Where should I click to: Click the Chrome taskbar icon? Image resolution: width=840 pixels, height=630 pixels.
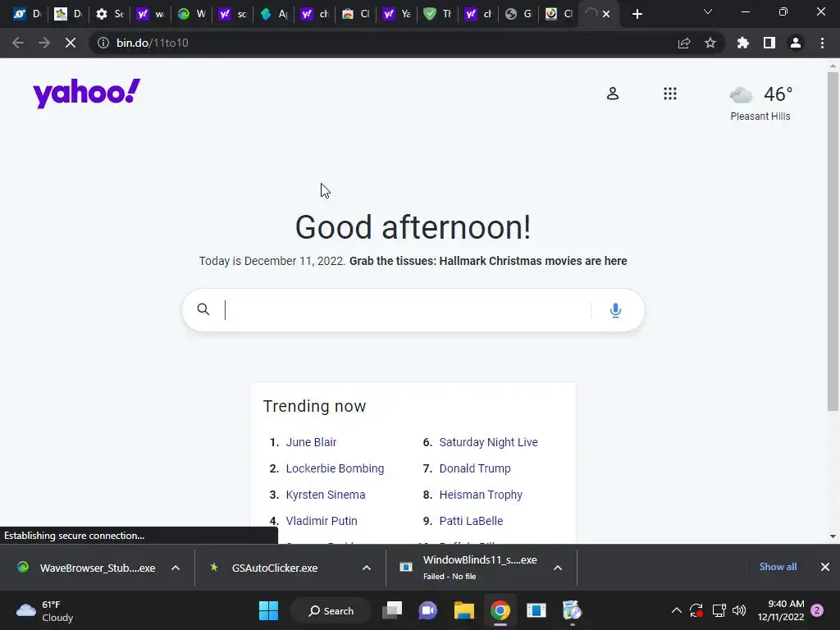pos(500,610)
